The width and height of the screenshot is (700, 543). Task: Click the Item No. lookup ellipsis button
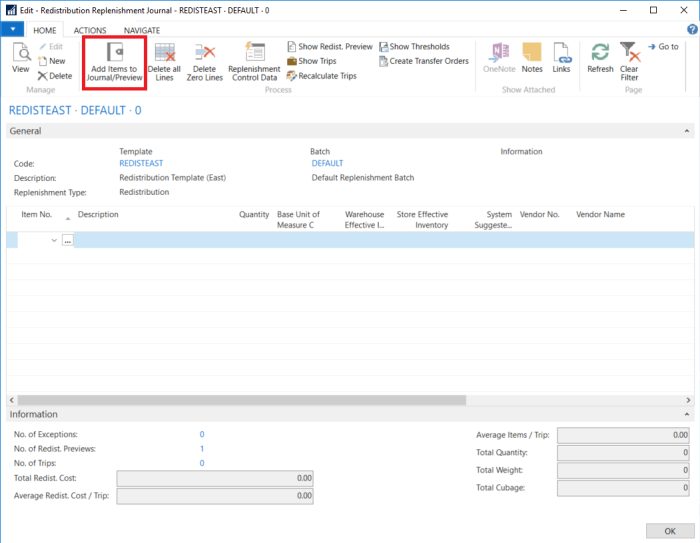68,240
